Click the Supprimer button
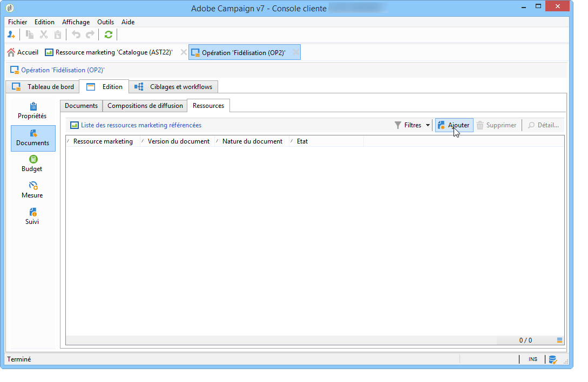Screen dimensions: 588x382 (497, 125)
